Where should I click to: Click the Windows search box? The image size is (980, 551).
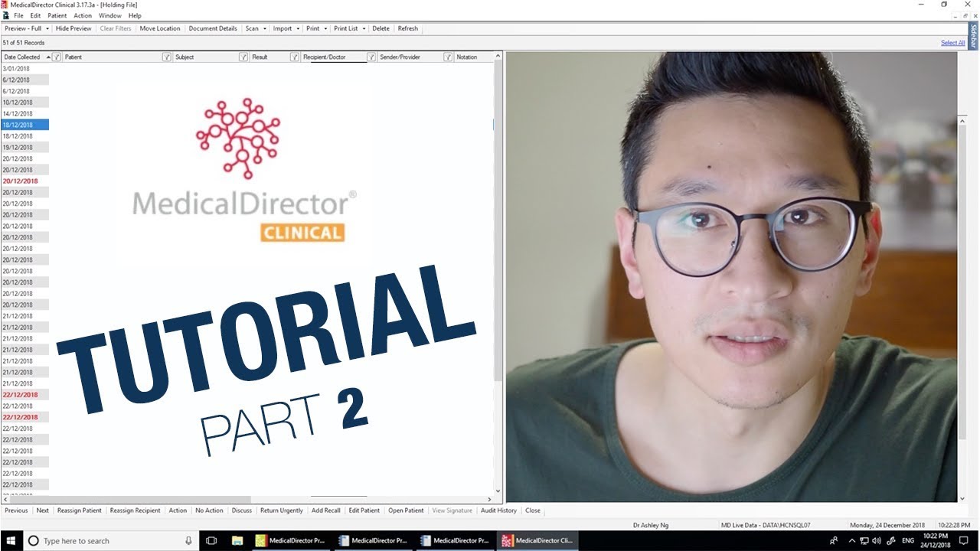[x=110, y=540]
